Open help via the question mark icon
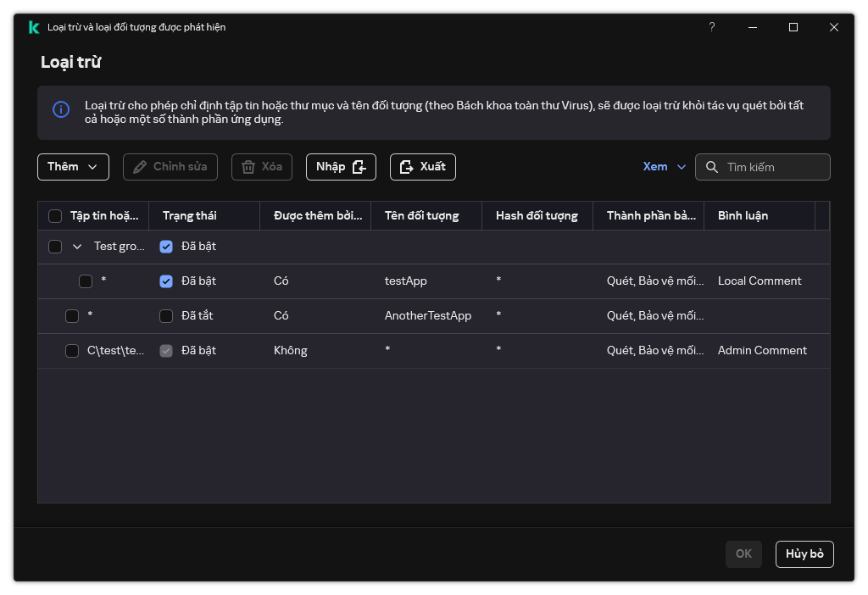This screenshot has height=595, width=868. pyautogui.click(x=712, y=27)
